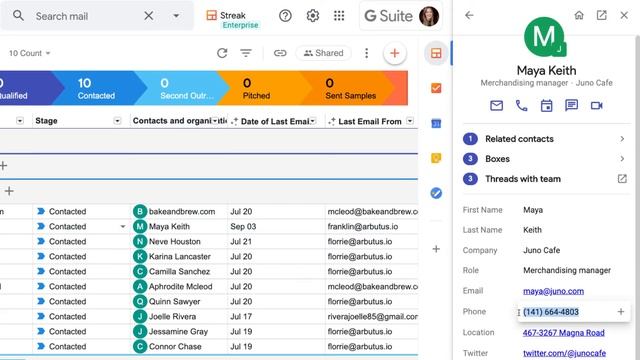Open stage dropdown in Maya Keith row

point(122,227)
